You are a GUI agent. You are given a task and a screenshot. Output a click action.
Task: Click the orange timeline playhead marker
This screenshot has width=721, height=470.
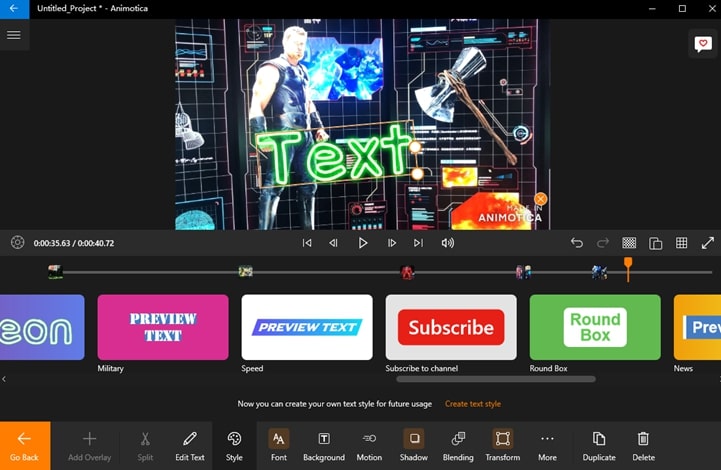pyautogui.click(x=628, y=269)
